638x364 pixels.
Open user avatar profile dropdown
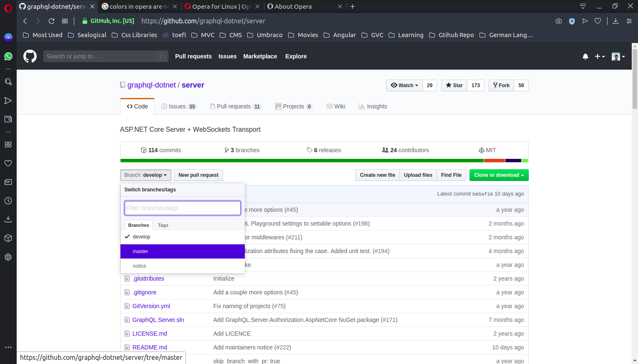point(618,57)
